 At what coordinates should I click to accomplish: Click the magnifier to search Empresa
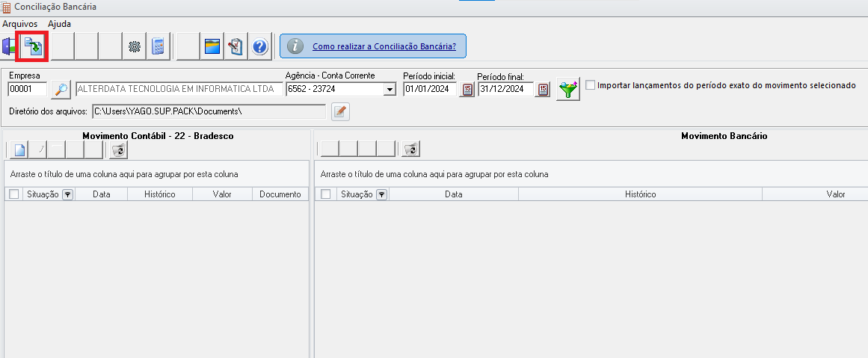pyautogui.click(x=61, y=88)
